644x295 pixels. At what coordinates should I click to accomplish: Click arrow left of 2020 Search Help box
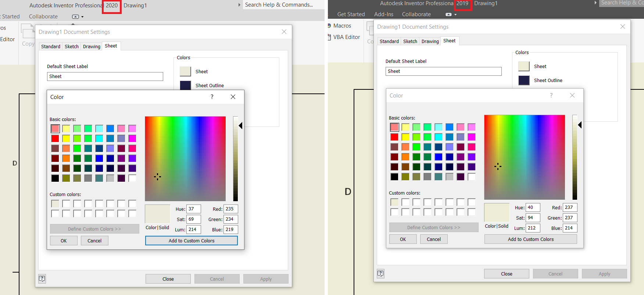pyautogui.click(x=239, y=5)
